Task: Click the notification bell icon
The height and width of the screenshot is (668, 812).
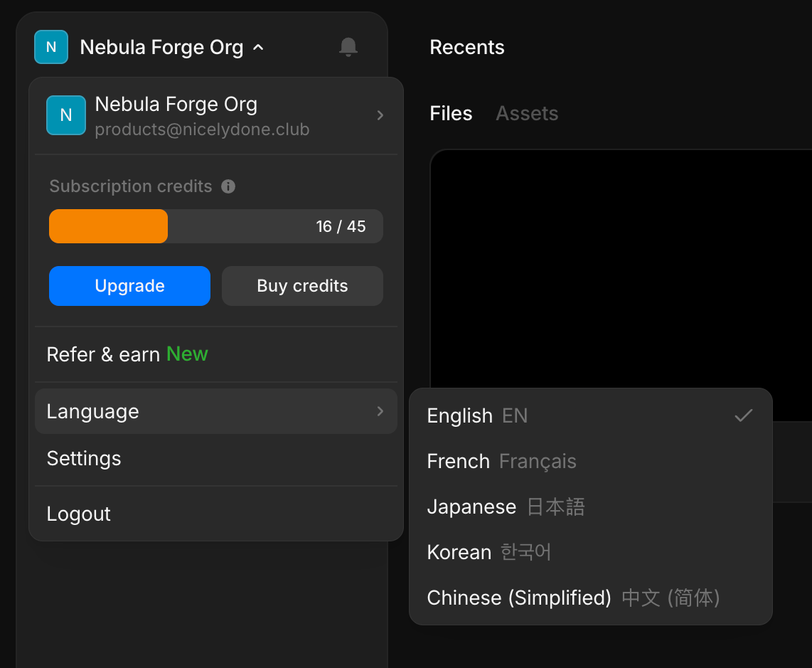Action: pos(348,48)
